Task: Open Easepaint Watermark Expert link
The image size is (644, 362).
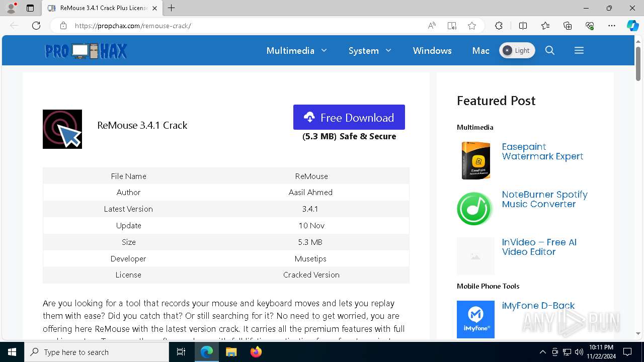Action: tap(542, 151)
